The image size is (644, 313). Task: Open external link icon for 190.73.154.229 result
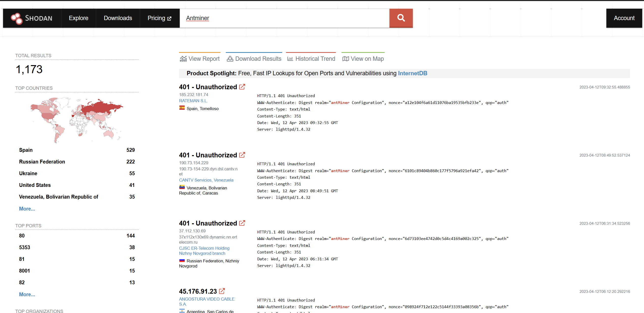tap(242, 155)
